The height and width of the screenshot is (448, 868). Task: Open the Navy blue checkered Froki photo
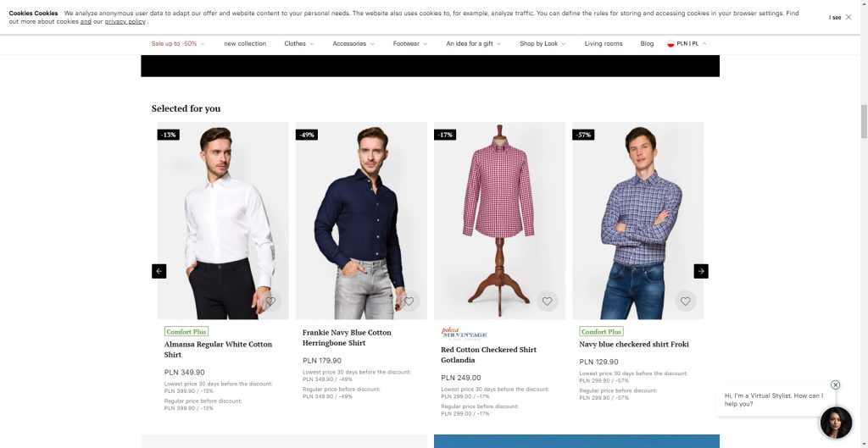pyautogui.click(x=637, y=220)
